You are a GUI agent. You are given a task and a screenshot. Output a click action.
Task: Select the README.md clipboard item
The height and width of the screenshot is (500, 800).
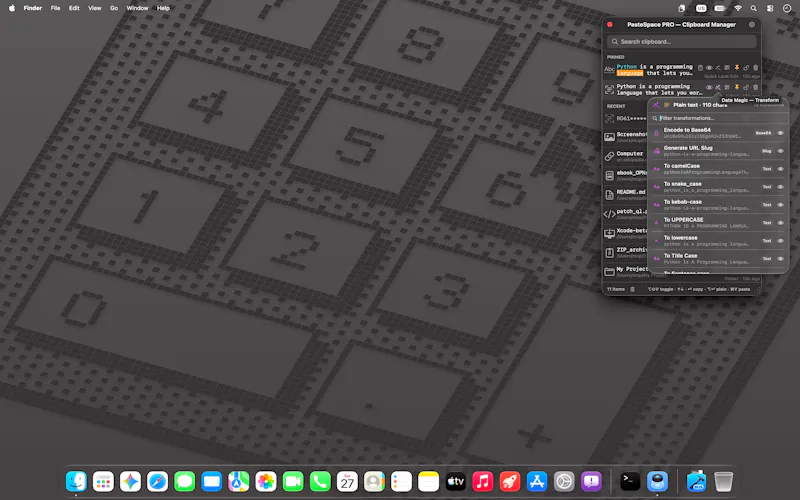click(x=626, y=194)
